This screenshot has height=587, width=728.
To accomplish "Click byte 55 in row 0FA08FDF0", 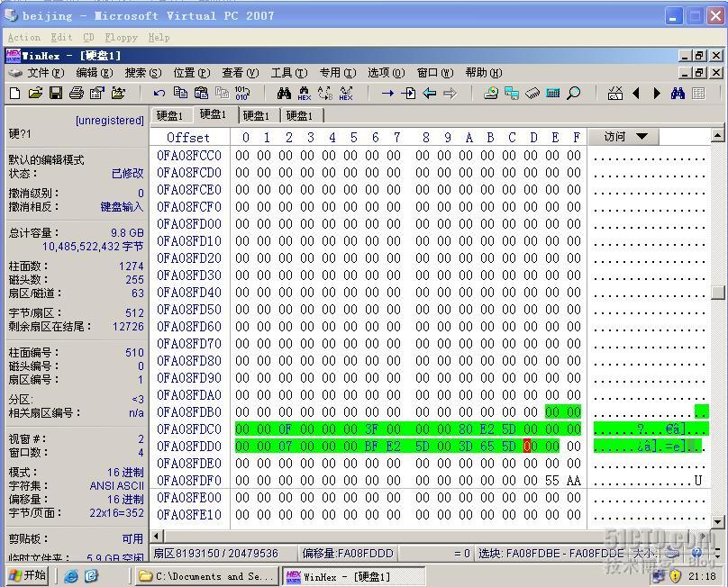I will pos(551,480).
